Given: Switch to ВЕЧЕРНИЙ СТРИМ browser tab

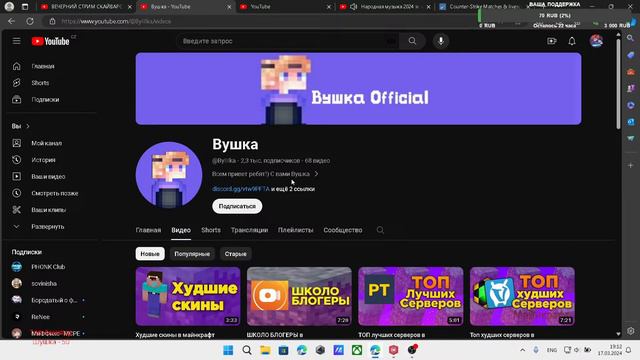Looking at the screenshot, I should coord(86,7).
